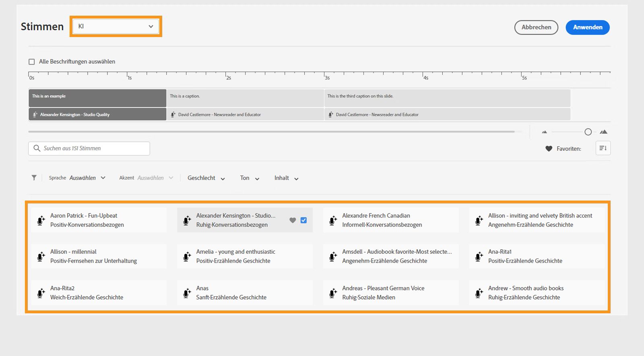The image size is (644, 356).
Task: Click voice icon on third David Castlemore track
Action: point(331,115)
